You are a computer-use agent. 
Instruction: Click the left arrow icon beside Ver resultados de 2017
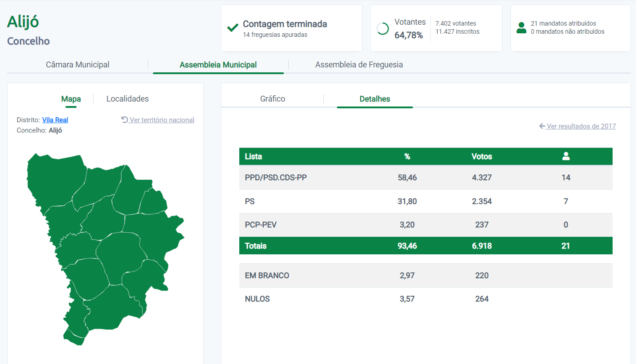point(542,126)
